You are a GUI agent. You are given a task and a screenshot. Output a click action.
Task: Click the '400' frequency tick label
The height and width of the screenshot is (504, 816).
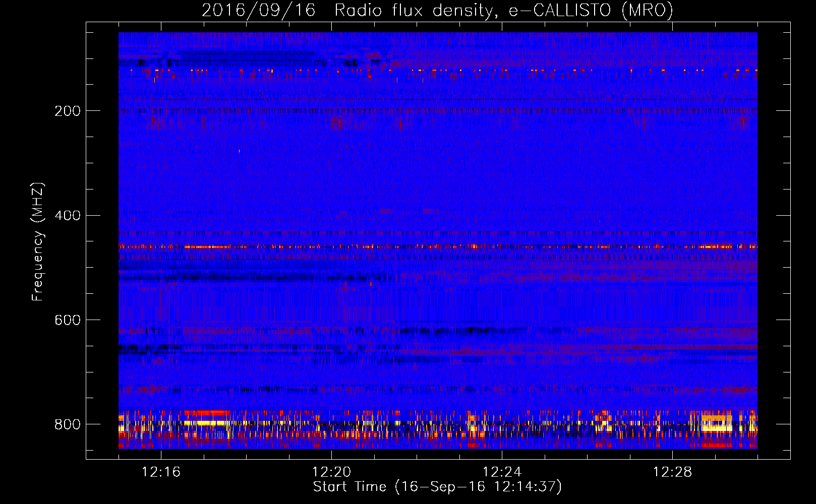click(x=67, y=216)
